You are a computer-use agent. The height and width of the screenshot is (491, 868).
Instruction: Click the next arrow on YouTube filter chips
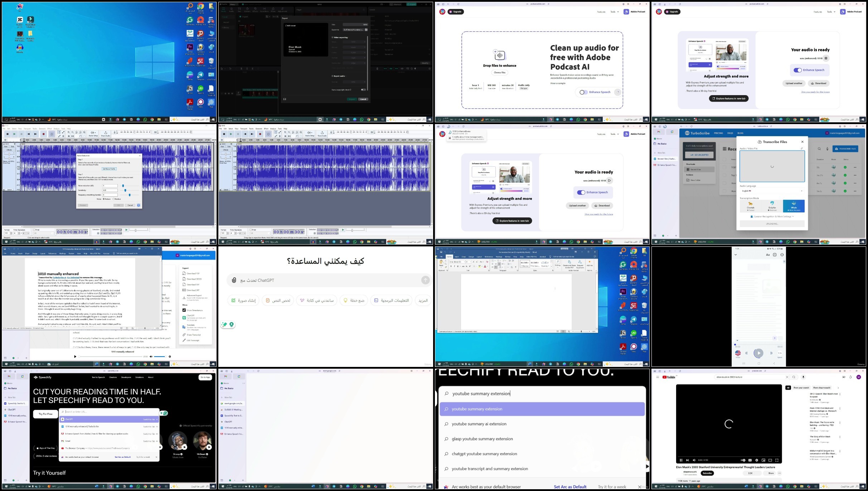838,388
